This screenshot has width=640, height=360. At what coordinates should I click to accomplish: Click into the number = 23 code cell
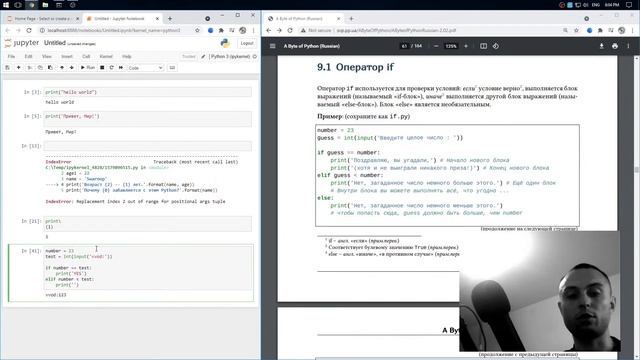[148, 268]
